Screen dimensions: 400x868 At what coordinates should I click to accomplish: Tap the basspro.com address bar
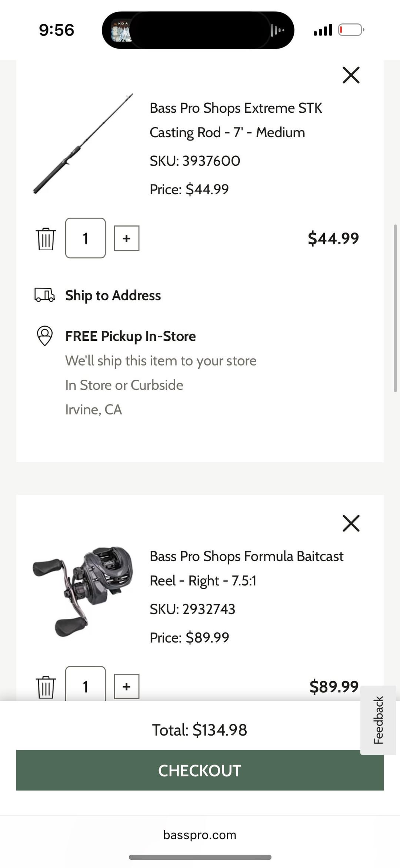click(x=200, y=835)
